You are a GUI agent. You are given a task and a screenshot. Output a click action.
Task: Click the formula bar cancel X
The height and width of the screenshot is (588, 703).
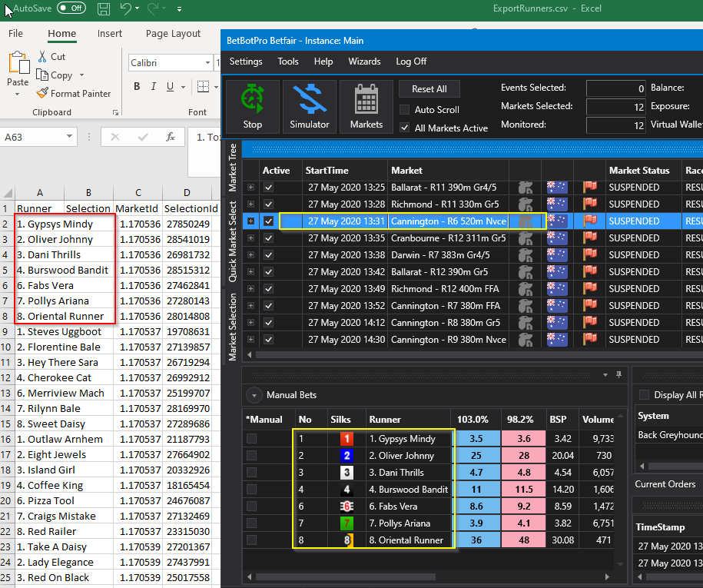pyautogui.click(x=115, y=137)
